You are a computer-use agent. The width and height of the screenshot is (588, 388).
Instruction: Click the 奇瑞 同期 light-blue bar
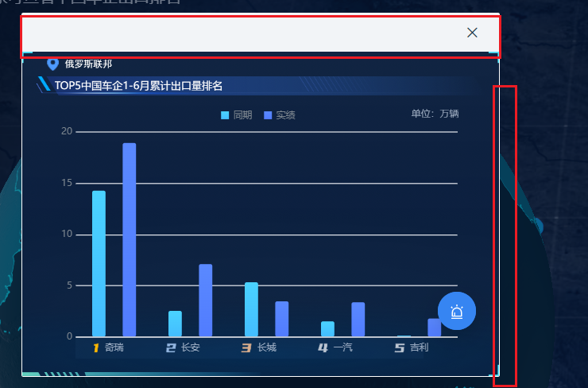[99, 263]
